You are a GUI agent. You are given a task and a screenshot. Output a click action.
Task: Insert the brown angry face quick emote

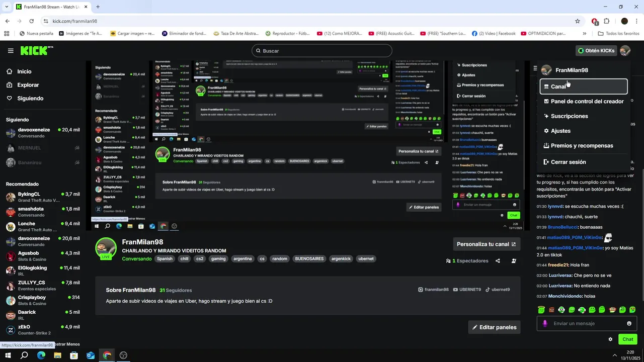tap(551, 310)
